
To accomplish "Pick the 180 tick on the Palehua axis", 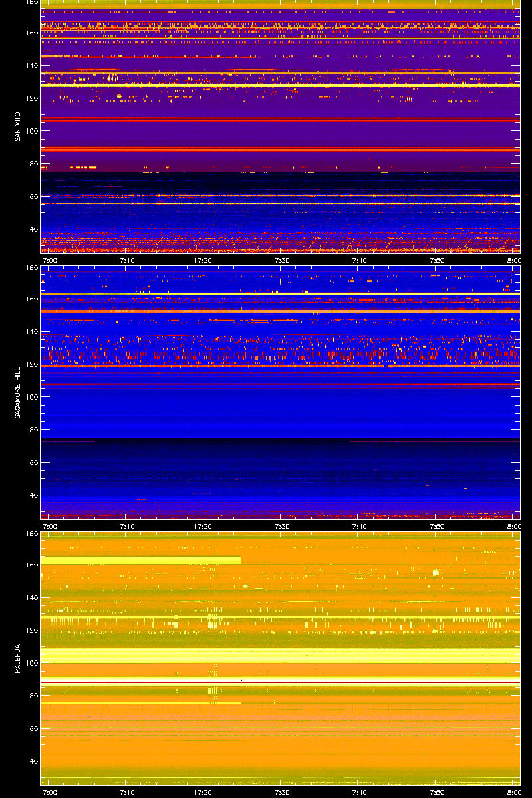I will click(x=31, y=534).
